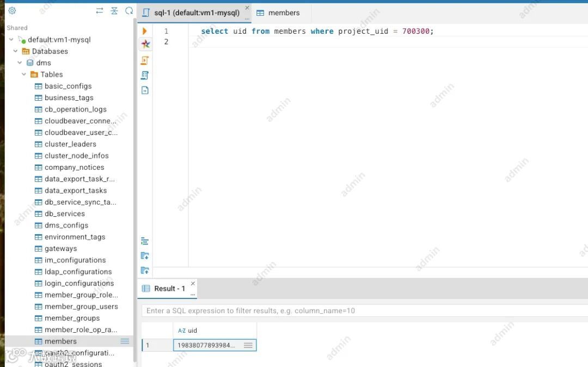The image size is (588, 367).
Task: Select the cluster_leaders table
Action: pos(70,144)
